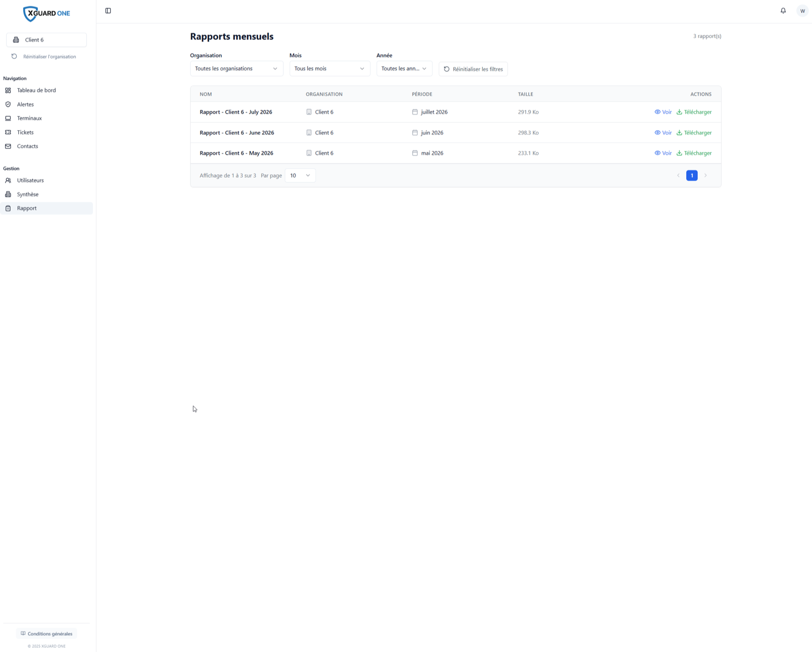Viewport: 812px width, 652px height.
Task: Go to the previous page arrow
Action: (678, 176)
